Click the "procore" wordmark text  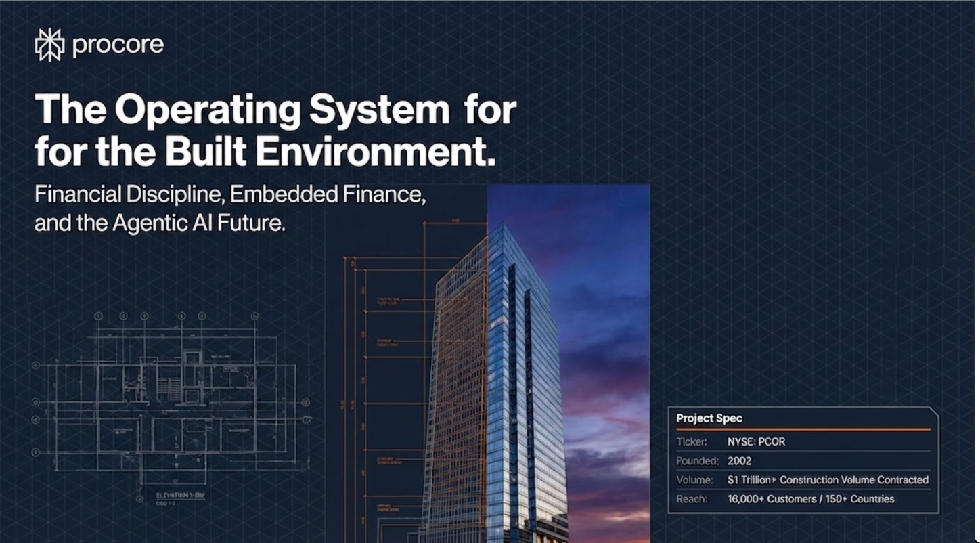pyautogui.click(x=118, y=45)
